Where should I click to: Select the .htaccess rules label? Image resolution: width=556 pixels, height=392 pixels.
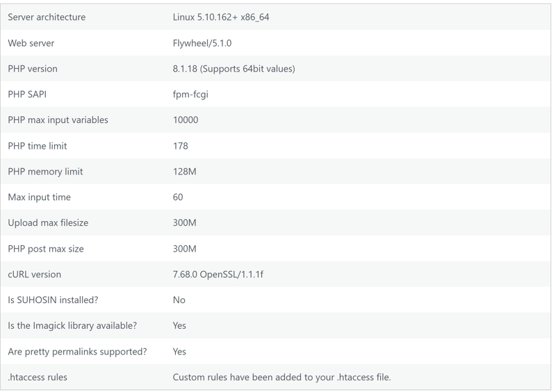click(38, 377)
